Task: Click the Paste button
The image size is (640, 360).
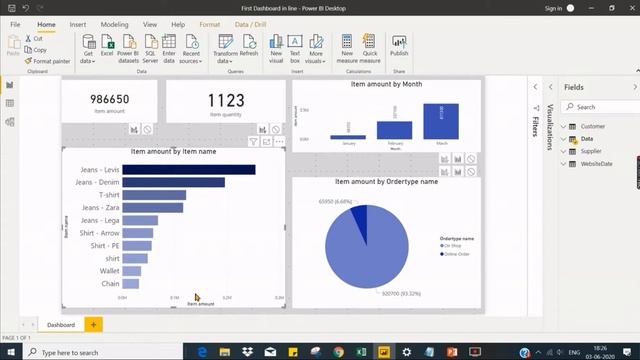Action: click(13, 45)
